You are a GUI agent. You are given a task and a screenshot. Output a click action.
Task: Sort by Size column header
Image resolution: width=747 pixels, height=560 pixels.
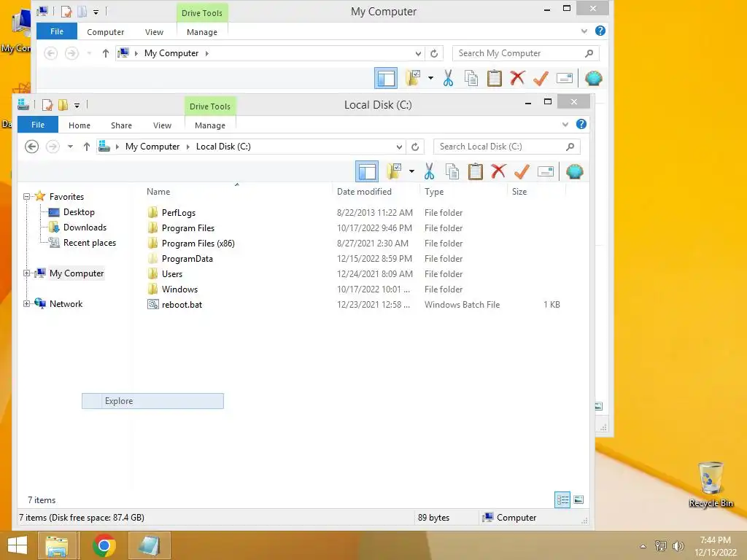tap(519, 192)
